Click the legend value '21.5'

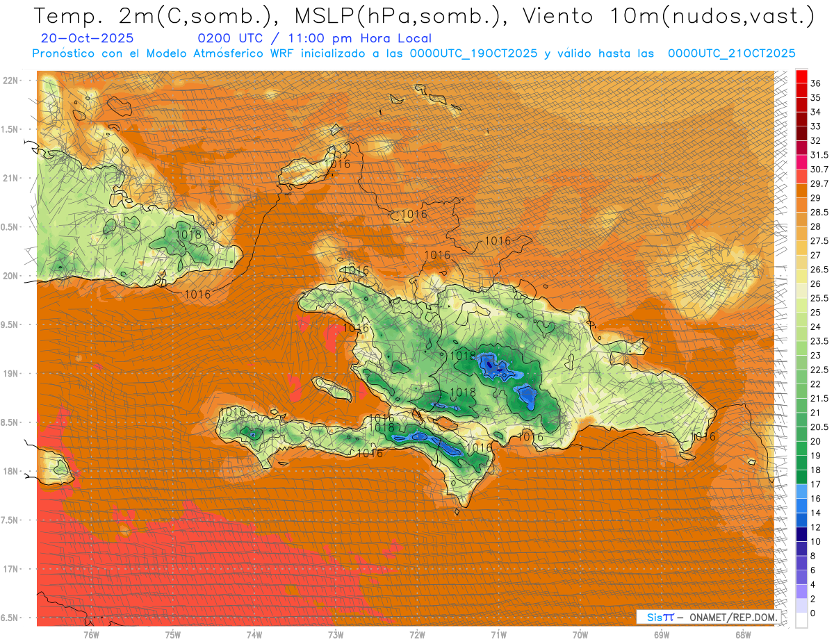[819, 399]
